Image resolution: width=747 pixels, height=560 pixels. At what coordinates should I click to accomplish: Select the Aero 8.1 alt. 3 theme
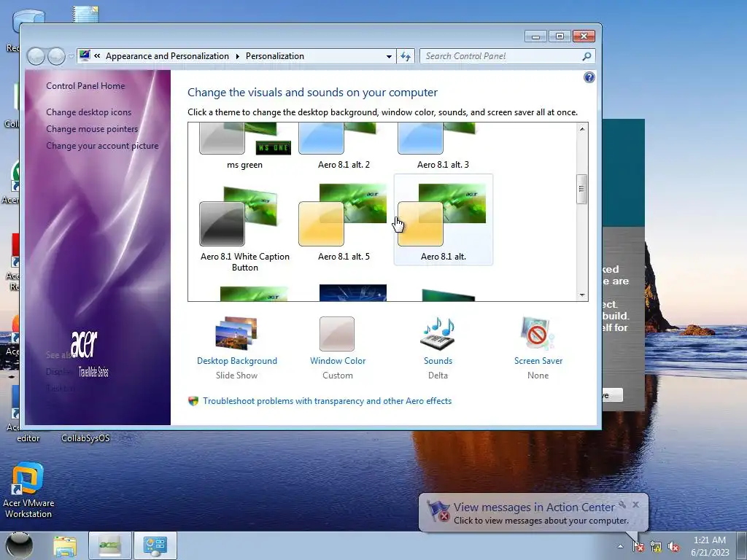coord(443,145)
